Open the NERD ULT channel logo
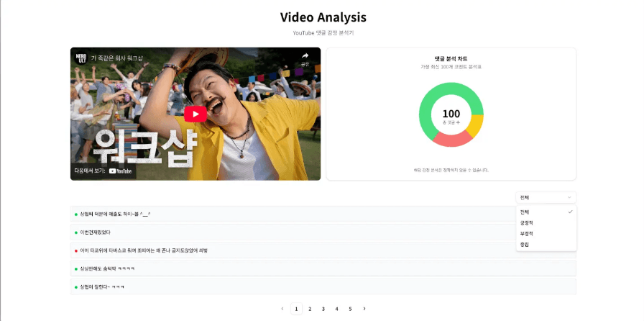This screenshot has width=644, height=321. (81, 58)
